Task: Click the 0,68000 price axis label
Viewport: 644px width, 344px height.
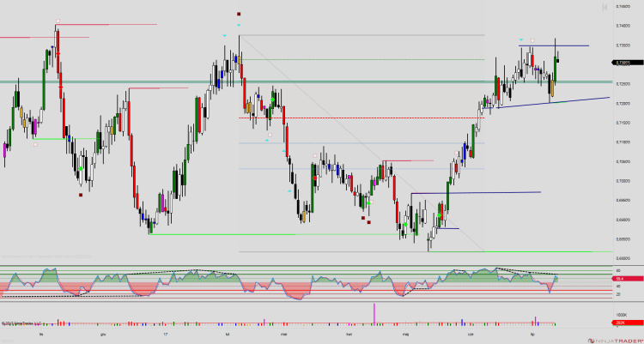Action: (x=623, y=258)
